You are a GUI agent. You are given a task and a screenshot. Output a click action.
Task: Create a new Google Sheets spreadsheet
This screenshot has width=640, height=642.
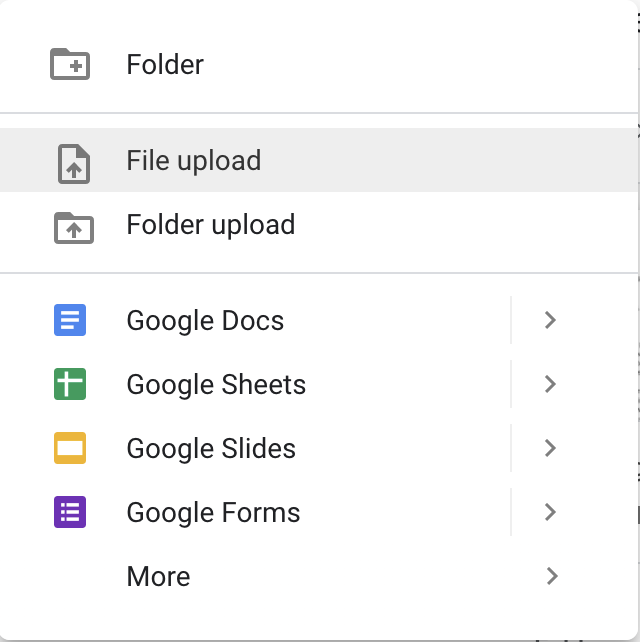[255, 384]
